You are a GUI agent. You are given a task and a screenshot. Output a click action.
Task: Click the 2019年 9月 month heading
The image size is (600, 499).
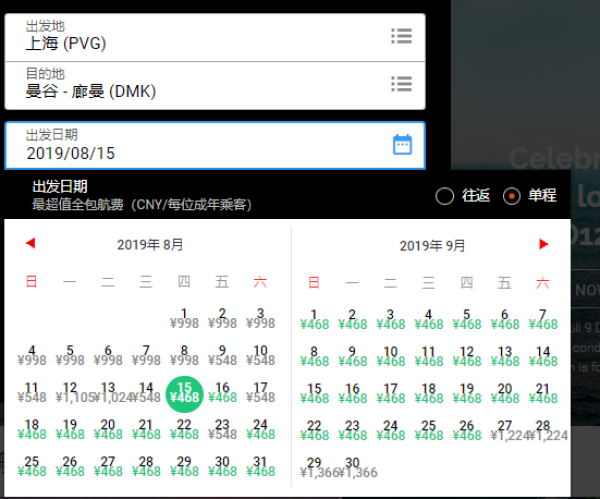[x=432, y=246]
